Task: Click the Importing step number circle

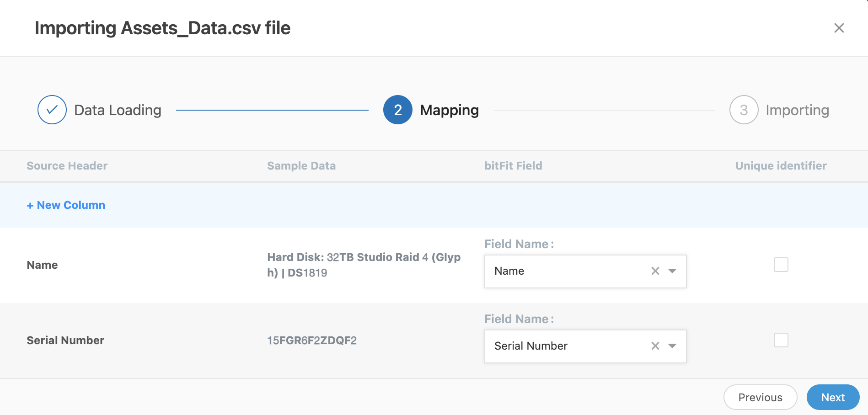Action: 744,110
